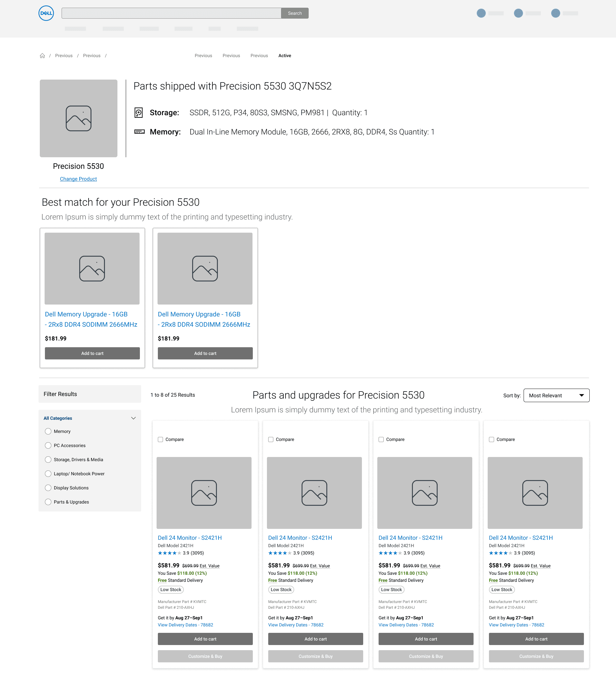The image size is (616, 689).
Task: Open the second Dell Memory Upgrade card image
Action: (205, 269)
